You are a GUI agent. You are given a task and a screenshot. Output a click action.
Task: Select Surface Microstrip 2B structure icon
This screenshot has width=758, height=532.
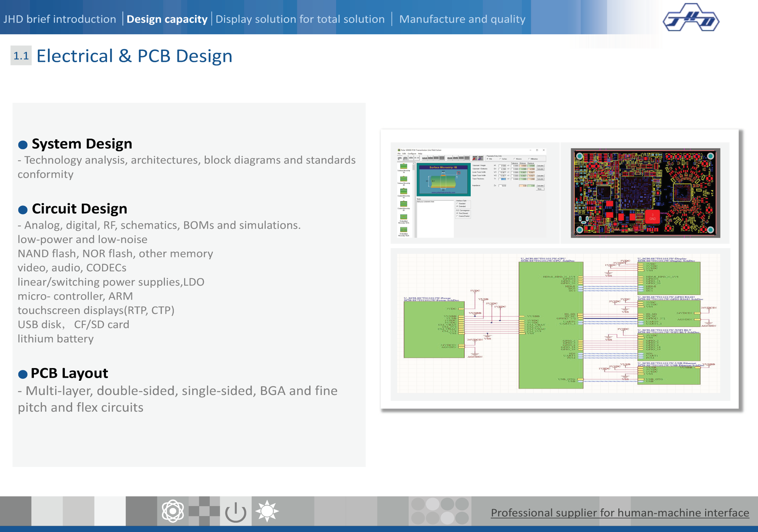(404, 179)
